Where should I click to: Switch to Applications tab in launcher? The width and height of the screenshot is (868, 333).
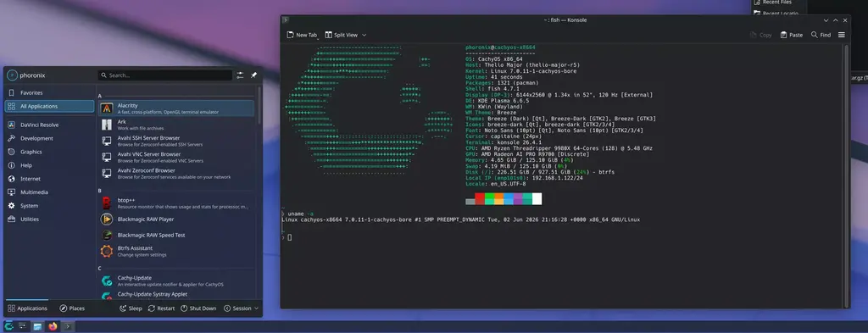tap(27, 308)
